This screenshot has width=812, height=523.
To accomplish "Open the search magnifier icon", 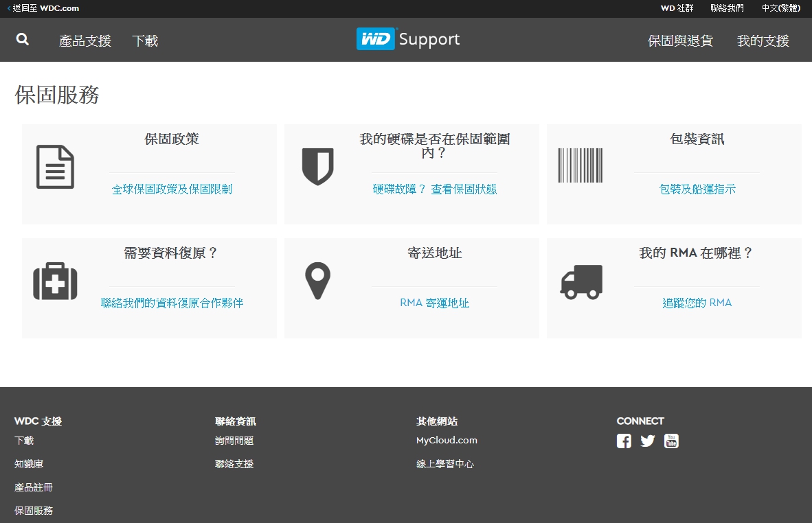I will coord(22,39).
